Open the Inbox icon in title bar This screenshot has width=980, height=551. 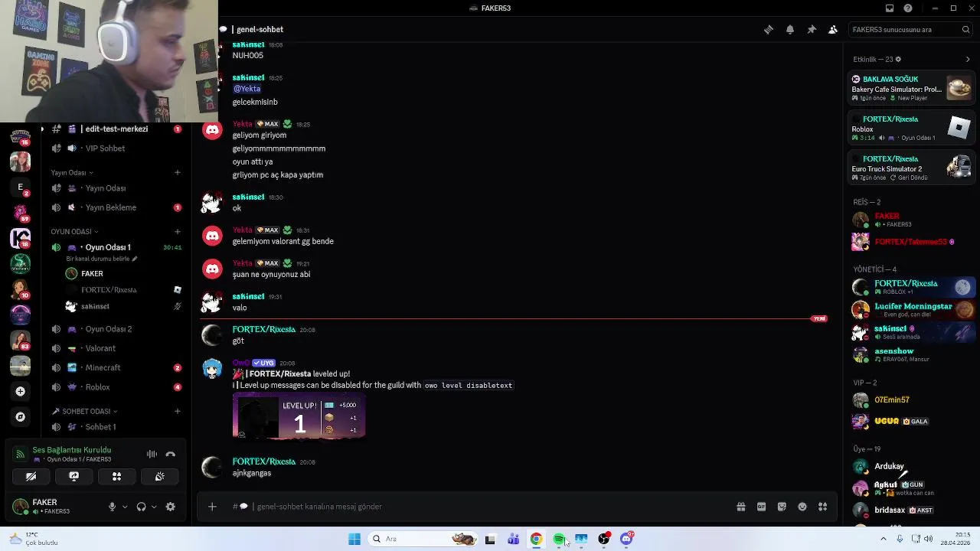point(890,8)
